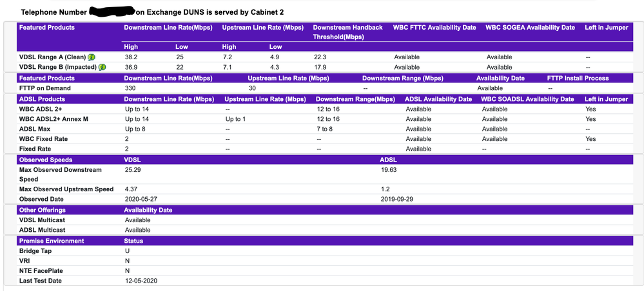Image resolution: width=644 pixels, height=291 pixels.
Task: Click the Bridge Tap row label
Action: tap(37, 251)
